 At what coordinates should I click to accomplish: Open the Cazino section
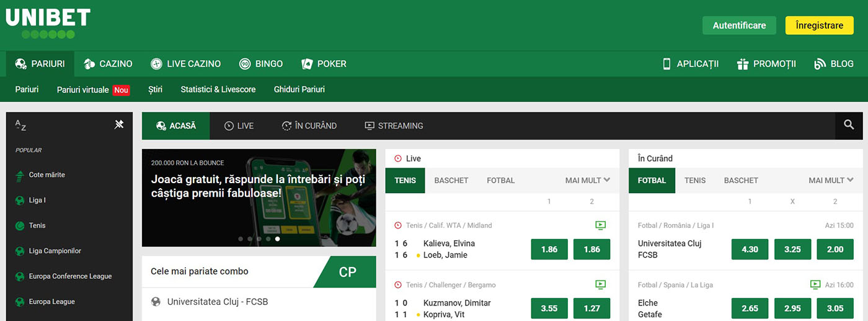108,63
